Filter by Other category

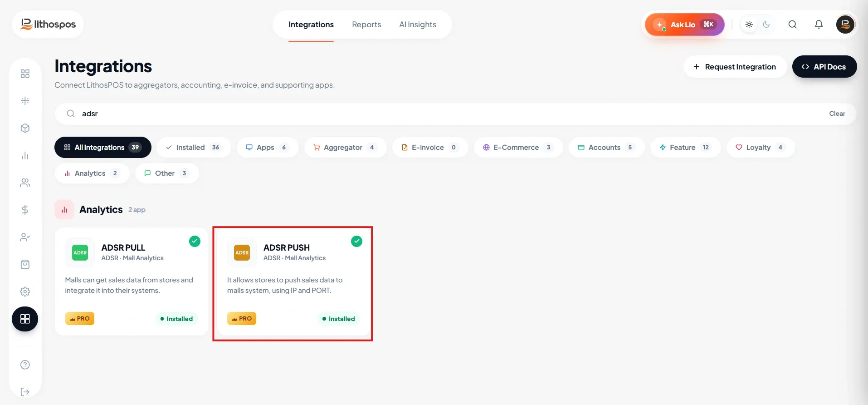tap(167, 173)
